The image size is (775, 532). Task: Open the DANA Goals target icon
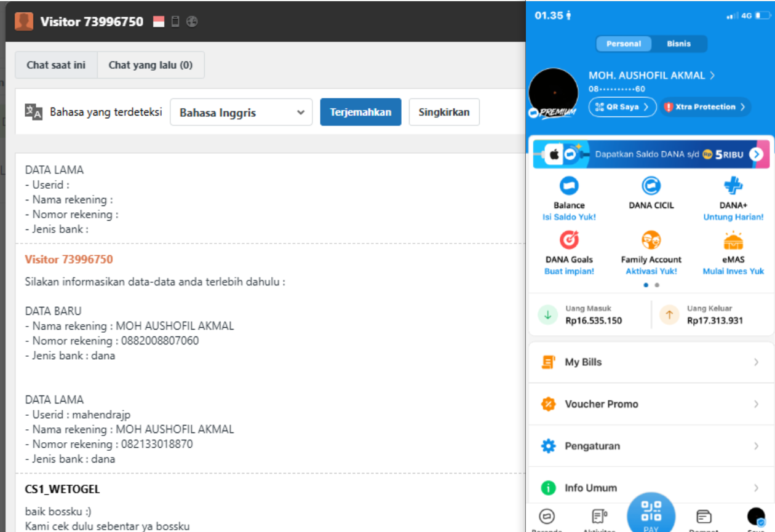(x=569, y=239)
